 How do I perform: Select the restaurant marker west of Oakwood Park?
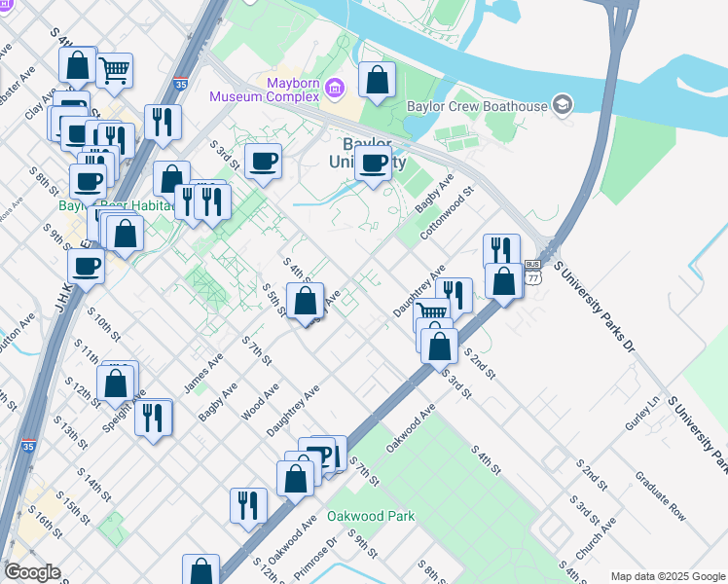[249, 506]
